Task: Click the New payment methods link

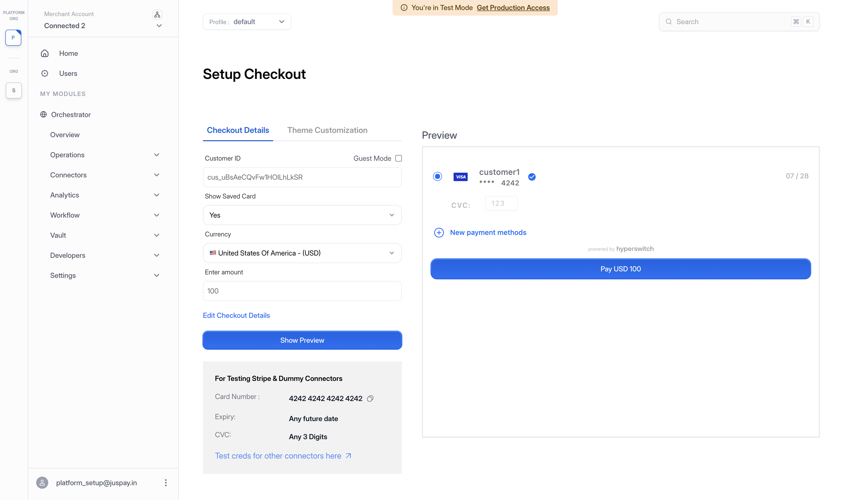Action: click(488, 232)
